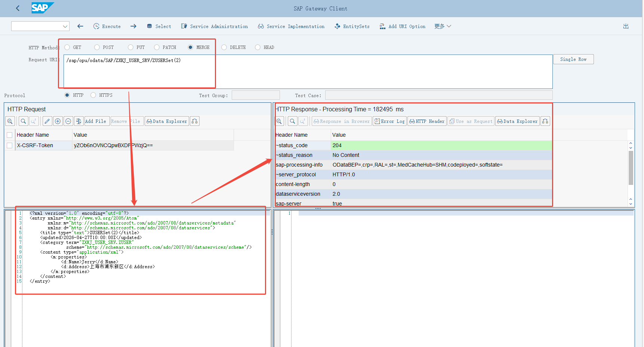
Task: Click the Single Row button
Action: [x=573, y=59]
